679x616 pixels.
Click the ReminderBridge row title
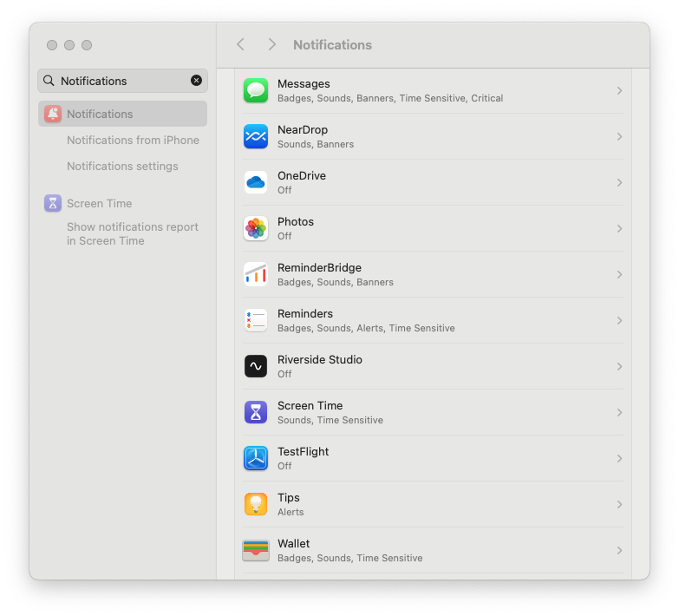pos(319,267)
